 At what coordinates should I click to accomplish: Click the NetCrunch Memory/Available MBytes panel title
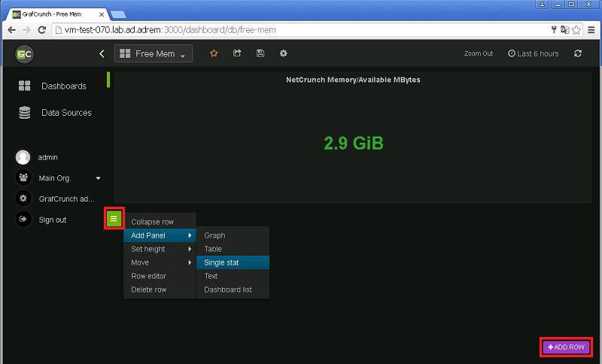(353, 80)
